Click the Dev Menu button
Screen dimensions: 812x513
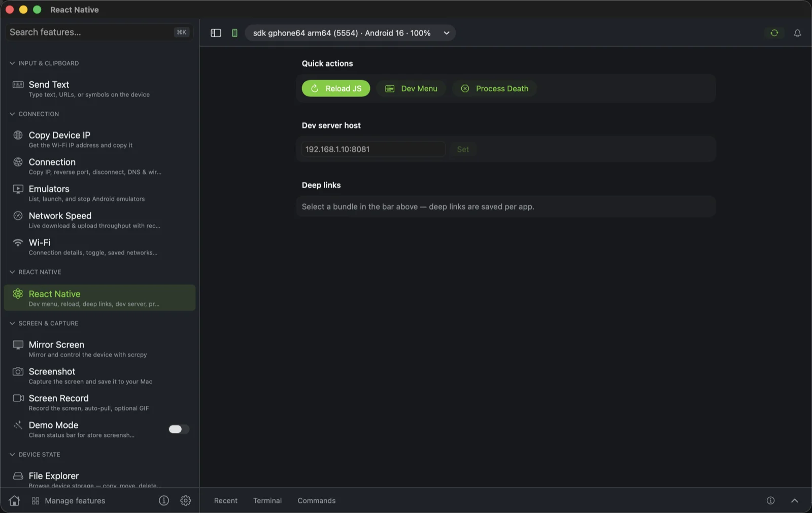pyautogui.click(x=411, y=89)
